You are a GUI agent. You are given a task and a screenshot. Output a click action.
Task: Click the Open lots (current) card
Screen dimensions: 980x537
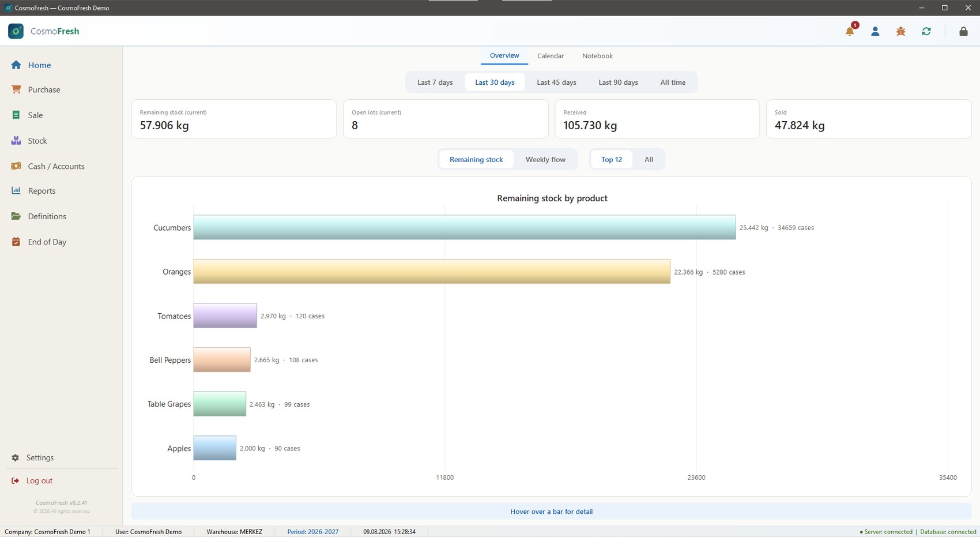tap(446, 119)
